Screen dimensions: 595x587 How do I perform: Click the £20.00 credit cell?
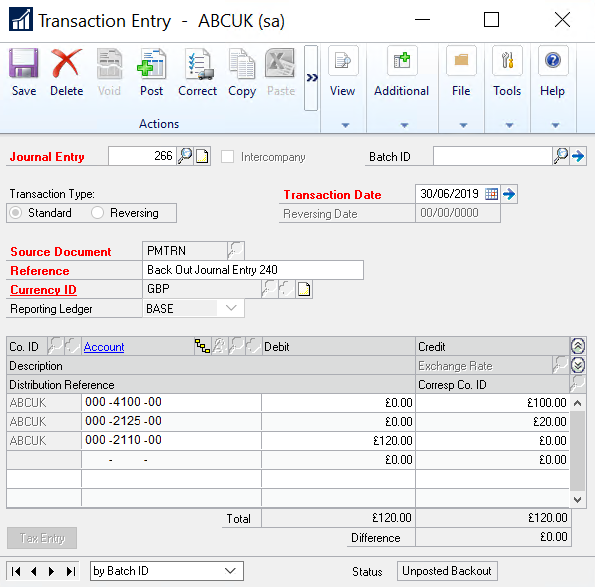[492, 421]
